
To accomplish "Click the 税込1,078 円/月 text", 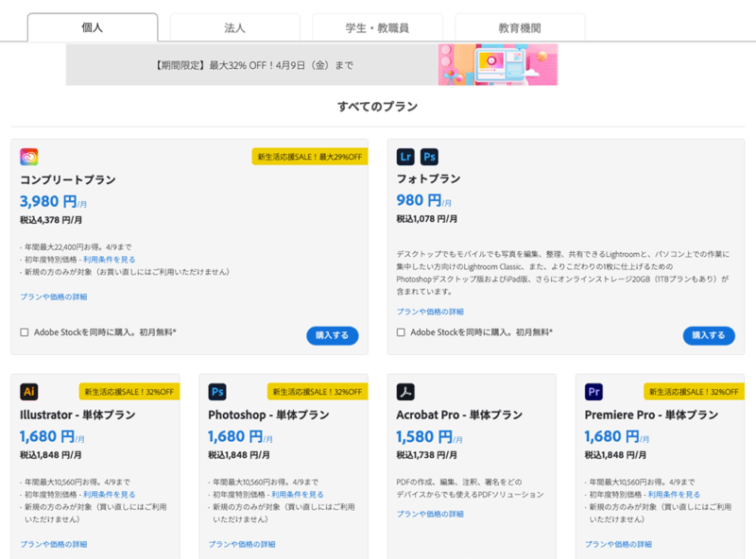I will (x=427, y=219).
